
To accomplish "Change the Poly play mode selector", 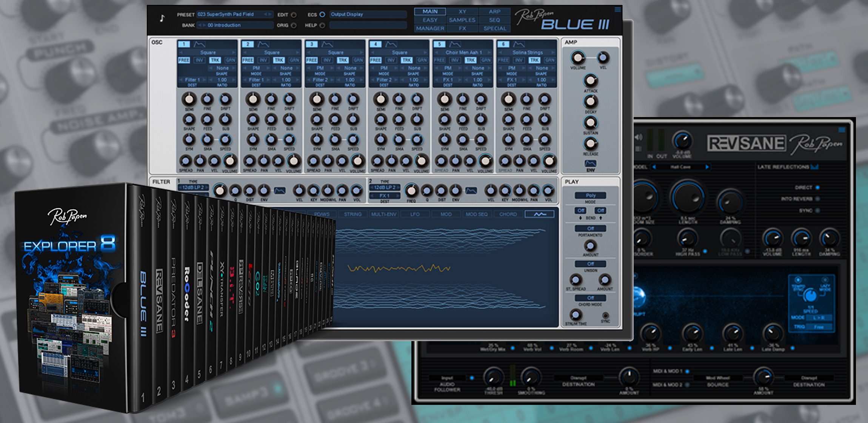I will (x=590, y=196).
